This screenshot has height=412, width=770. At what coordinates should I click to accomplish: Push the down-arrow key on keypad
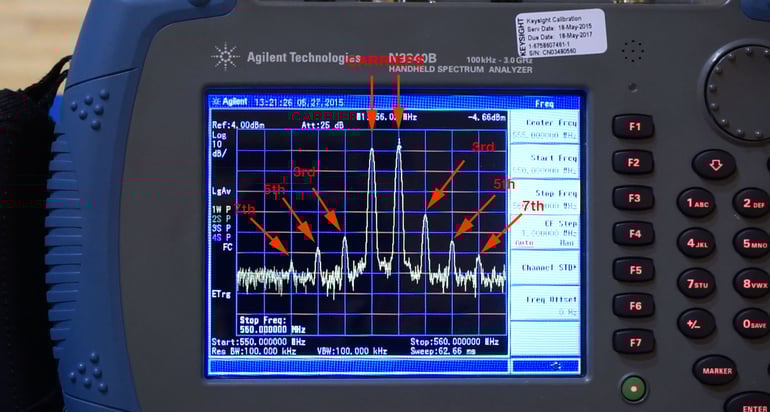pyautogui.click(x=714, y=165)
